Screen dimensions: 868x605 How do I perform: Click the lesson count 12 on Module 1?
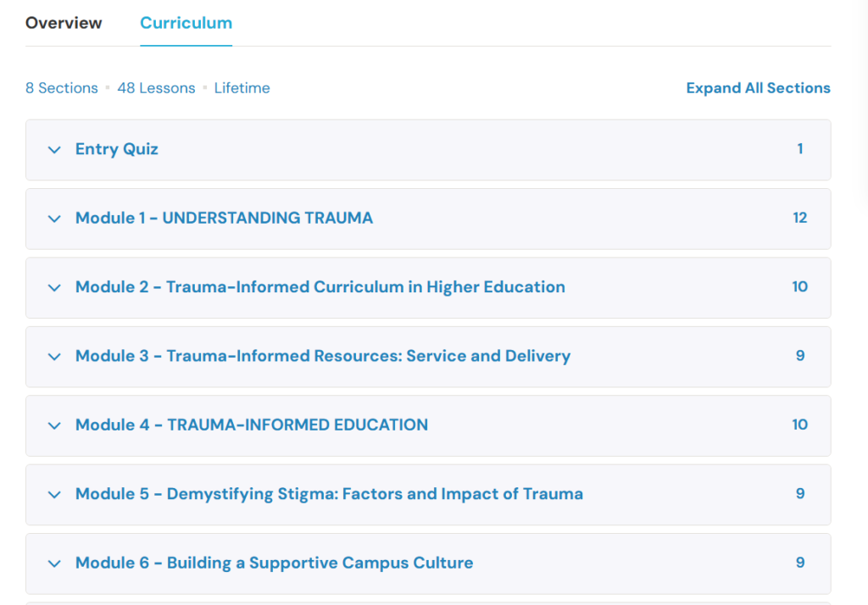(x=799, y=218)
